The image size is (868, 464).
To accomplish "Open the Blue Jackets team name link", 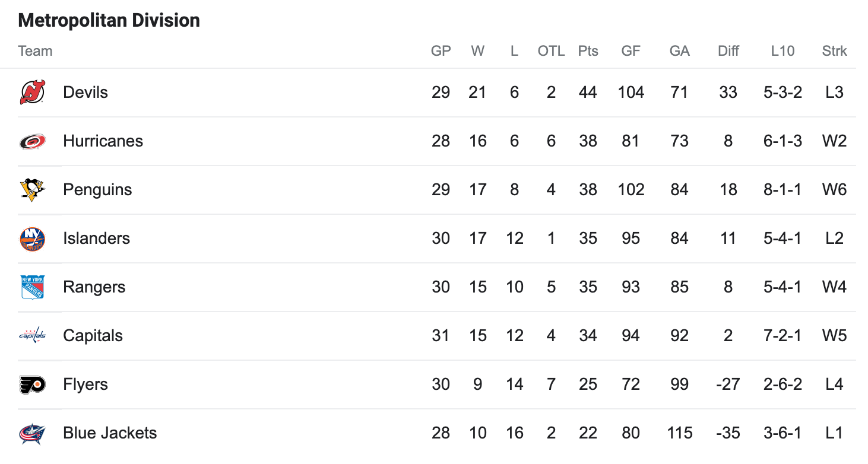I will click(110, 433).
